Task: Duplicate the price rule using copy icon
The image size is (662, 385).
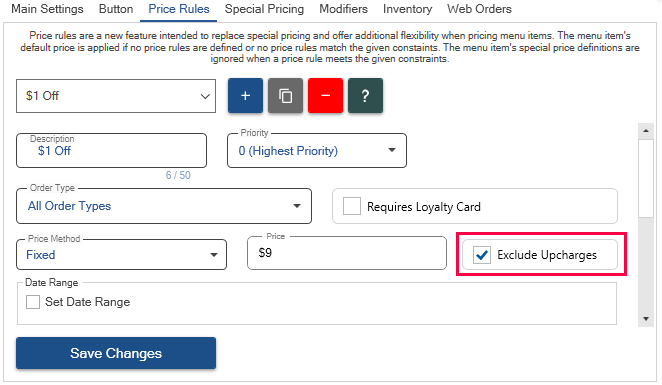Action: click(285, 95)
